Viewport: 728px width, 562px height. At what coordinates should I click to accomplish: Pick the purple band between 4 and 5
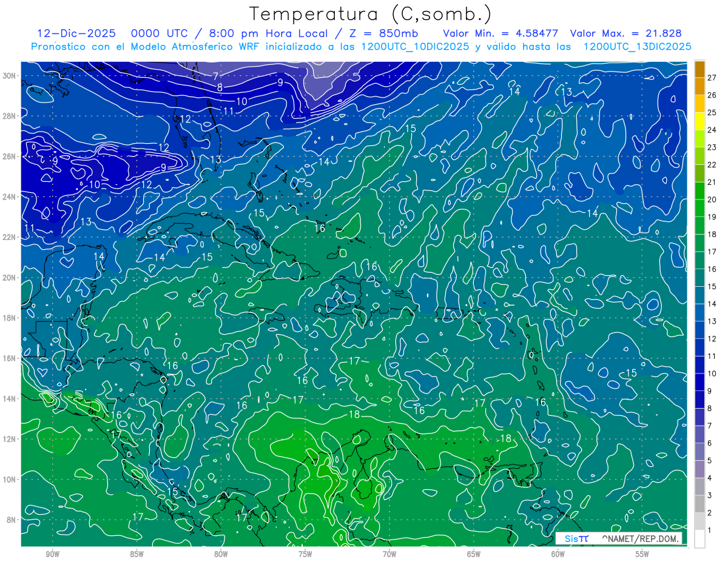point(699,469)
